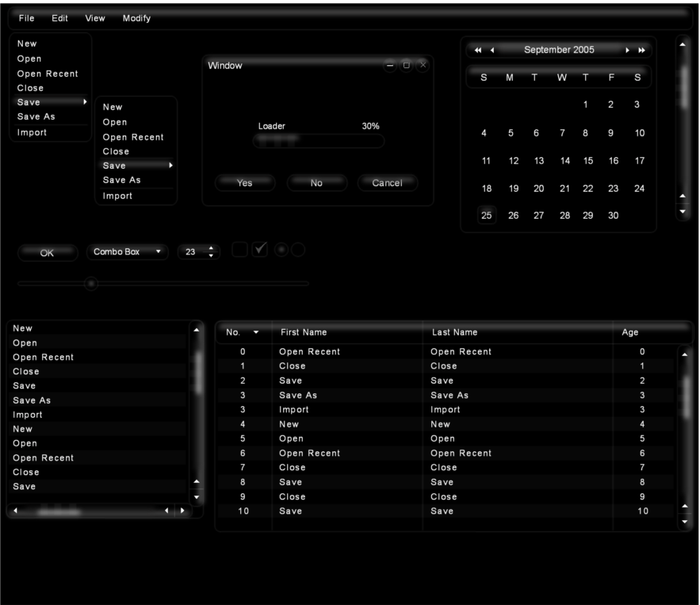Click the OK button

coord(48,253)
